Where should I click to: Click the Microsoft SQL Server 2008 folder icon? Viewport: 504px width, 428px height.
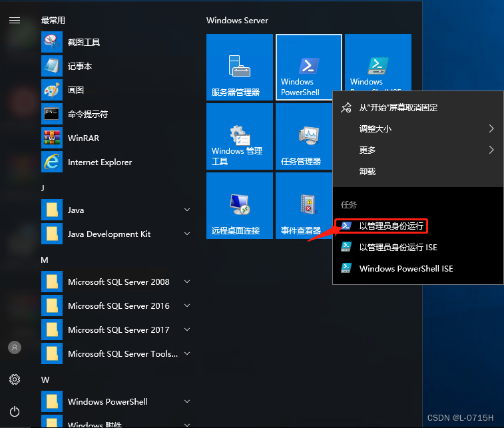coord(52,282)
